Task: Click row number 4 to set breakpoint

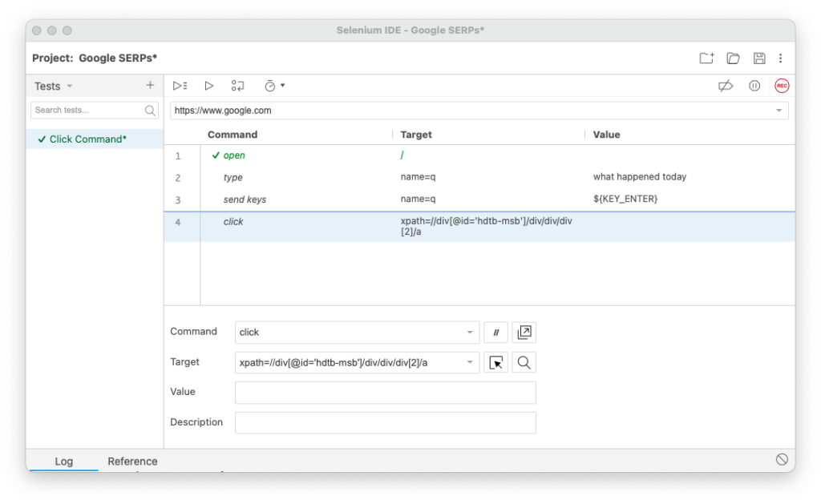Action: click(x=178, y=223)
